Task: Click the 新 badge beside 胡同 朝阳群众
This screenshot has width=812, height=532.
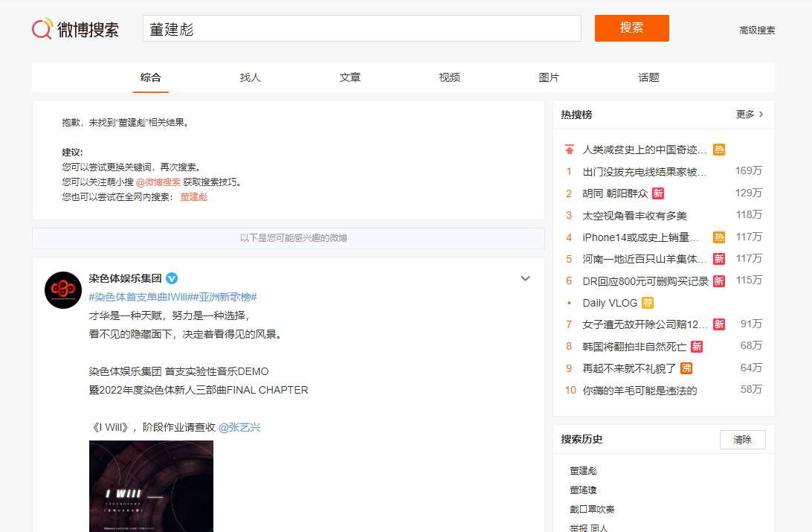Action: tap(658, 193)
